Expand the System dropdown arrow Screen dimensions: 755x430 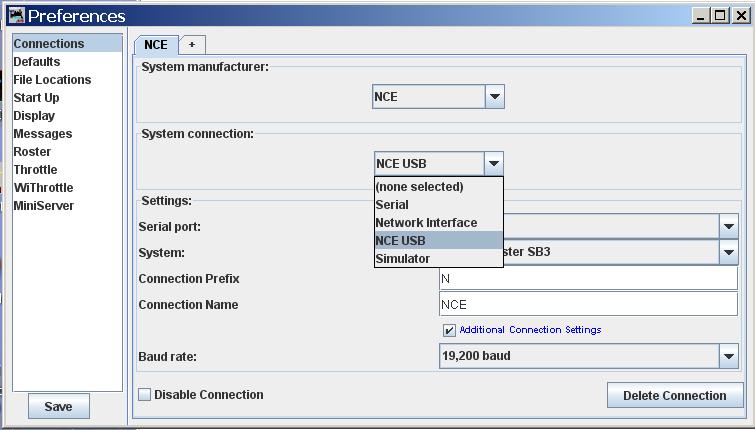pos(729,252)
